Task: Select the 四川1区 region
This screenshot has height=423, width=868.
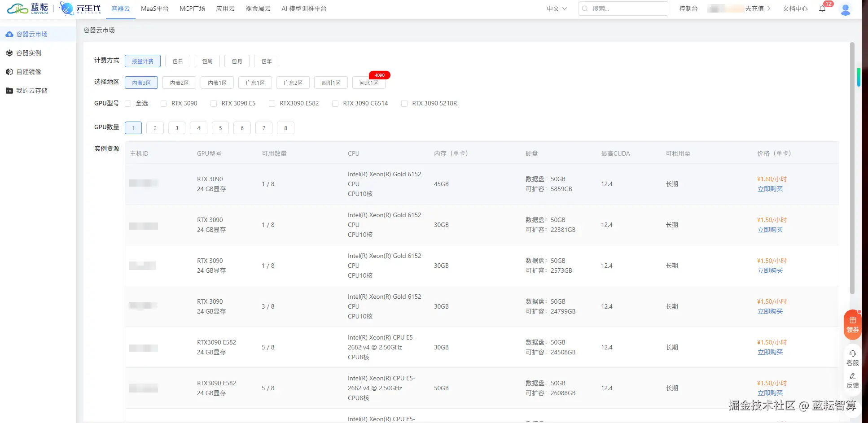Action: point(331,83)
